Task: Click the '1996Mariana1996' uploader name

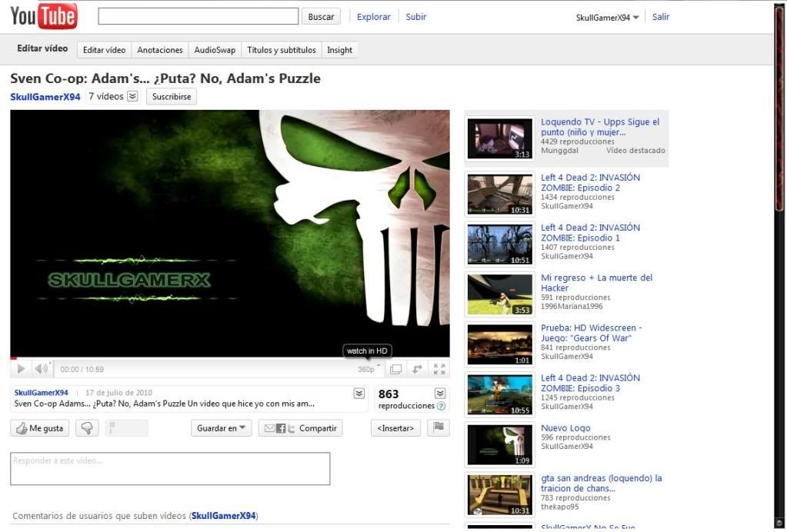Action: coord(572,307)
